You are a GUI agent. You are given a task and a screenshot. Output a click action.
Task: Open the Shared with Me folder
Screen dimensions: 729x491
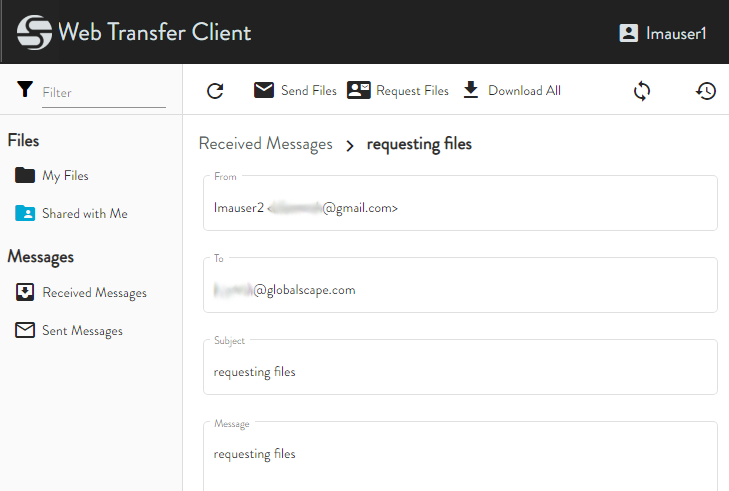click(84, 214)
